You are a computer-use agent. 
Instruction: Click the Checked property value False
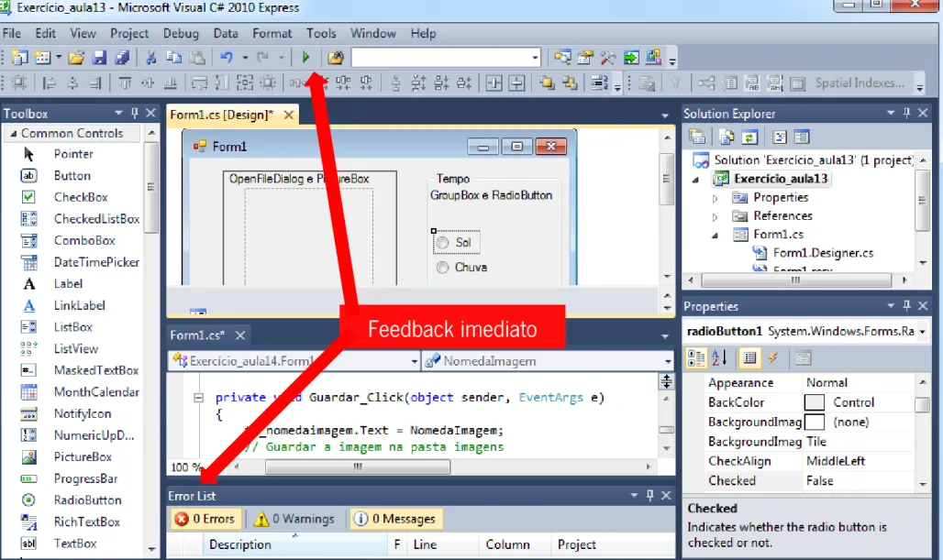point(860,480)
